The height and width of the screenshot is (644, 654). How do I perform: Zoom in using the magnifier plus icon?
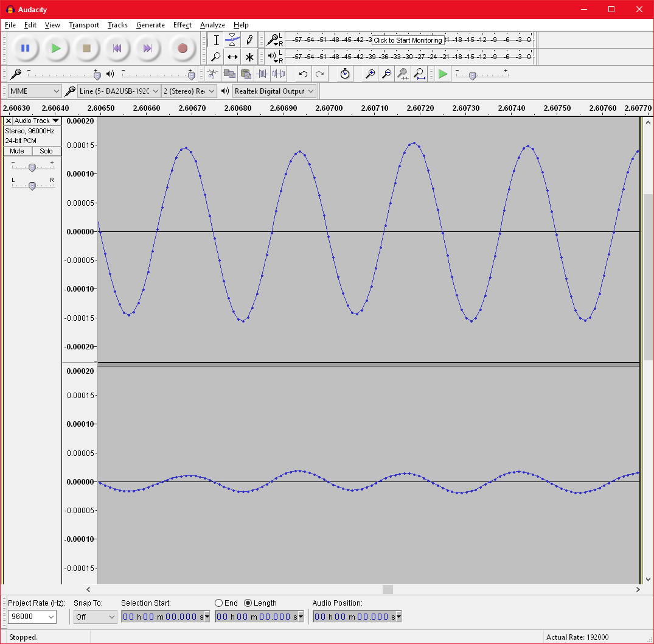click(370, 74)
